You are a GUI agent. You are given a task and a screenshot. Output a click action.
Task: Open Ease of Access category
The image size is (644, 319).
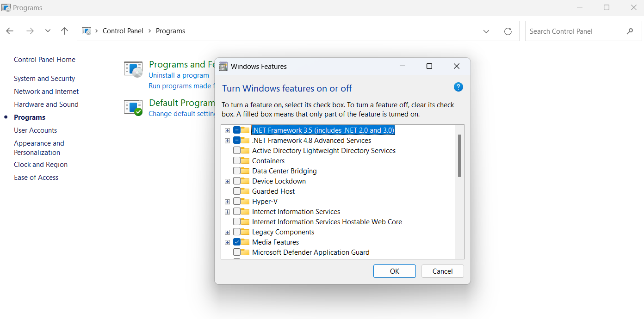pyautogui.click(x=36, y=178)
